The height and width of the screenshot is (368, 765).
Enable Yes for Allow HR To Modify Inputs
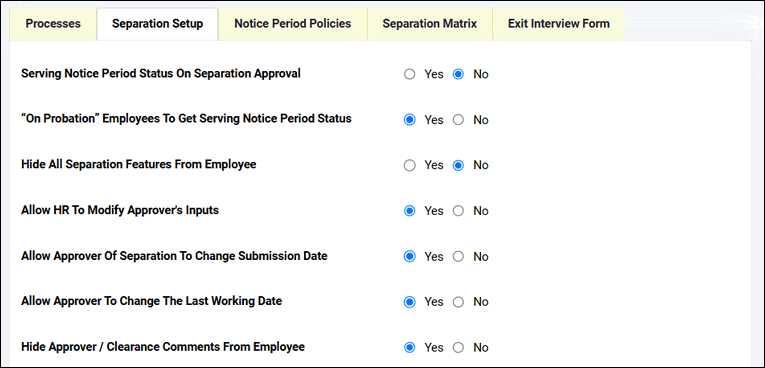click(x=410, y=211)
